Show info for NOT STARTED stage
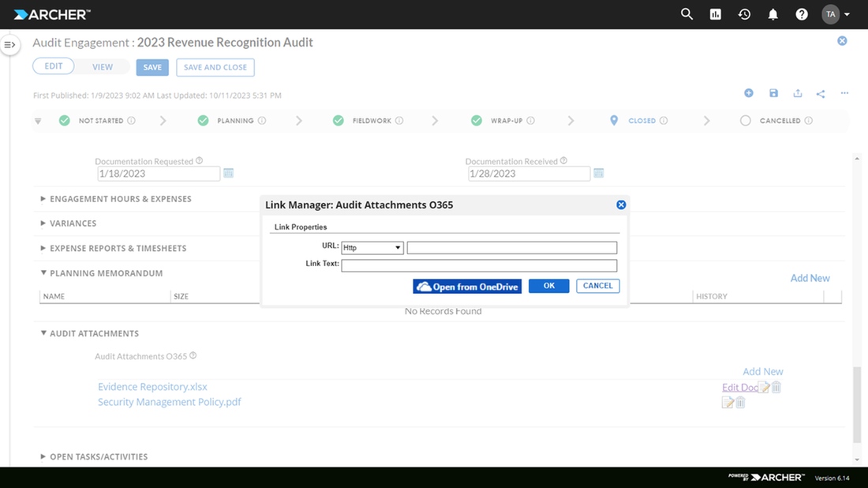This screenshot has height=488, width=868. tap(131, 120)
